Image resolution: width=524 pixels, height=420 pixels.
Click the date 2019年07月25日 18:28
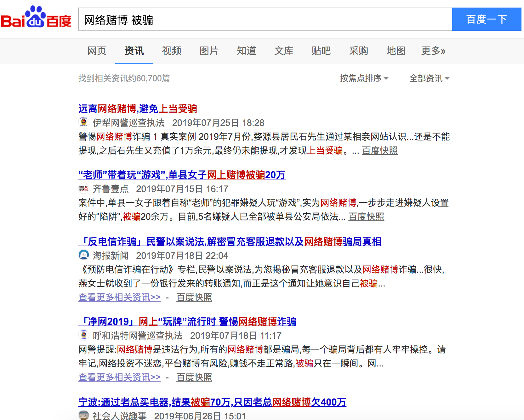pyautogui.click(x=218, y=123)
